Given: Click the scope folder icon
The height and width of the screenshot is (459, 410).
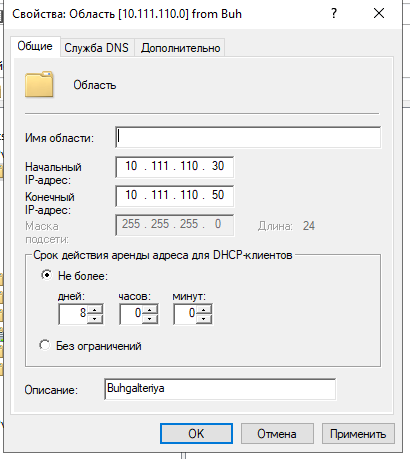Looking at the screenshot, I should click(x=39, y=84).
